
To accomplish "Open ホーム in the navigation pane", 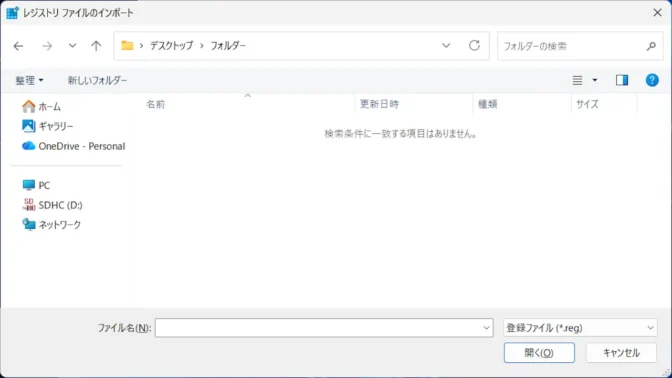I will 42,106.
